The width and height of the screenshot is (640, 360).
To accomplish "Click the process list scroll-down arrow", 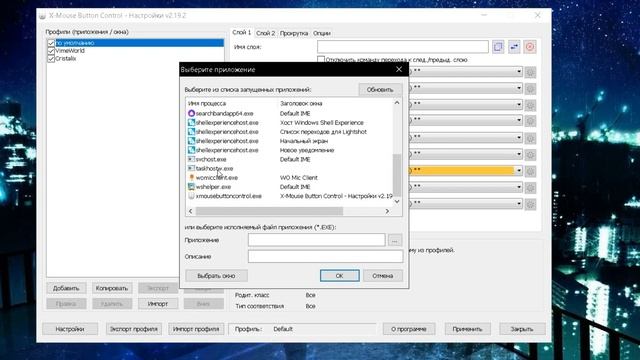I will point(397,202).
